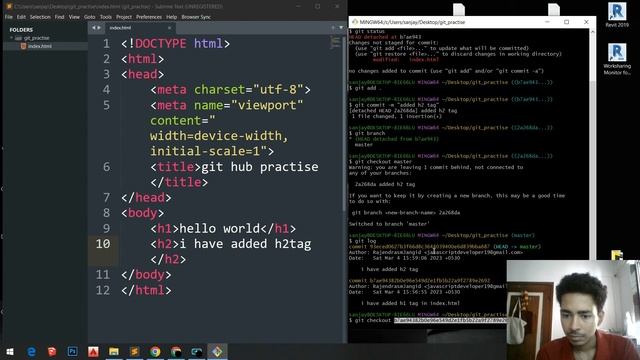Click the charset="utf-8" attribute
This screenshot has height=360, width=640.
coord(249,90)
